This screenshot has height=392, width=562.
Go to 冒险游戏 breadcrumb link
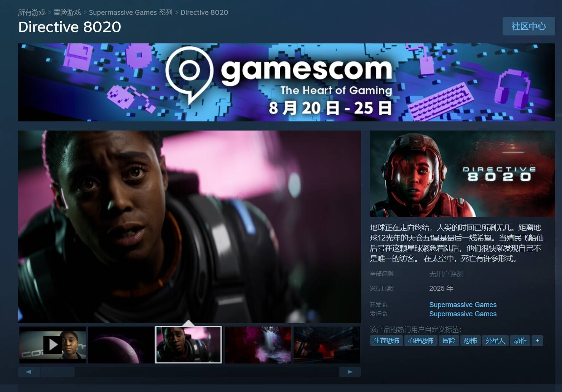pos(67,13)
